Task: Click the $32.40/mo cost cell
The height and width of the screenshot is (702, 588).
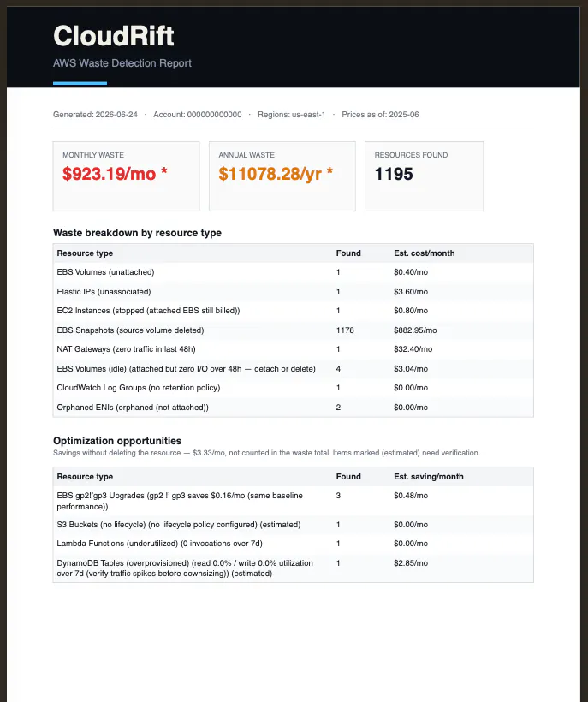Action: [413, 349]
